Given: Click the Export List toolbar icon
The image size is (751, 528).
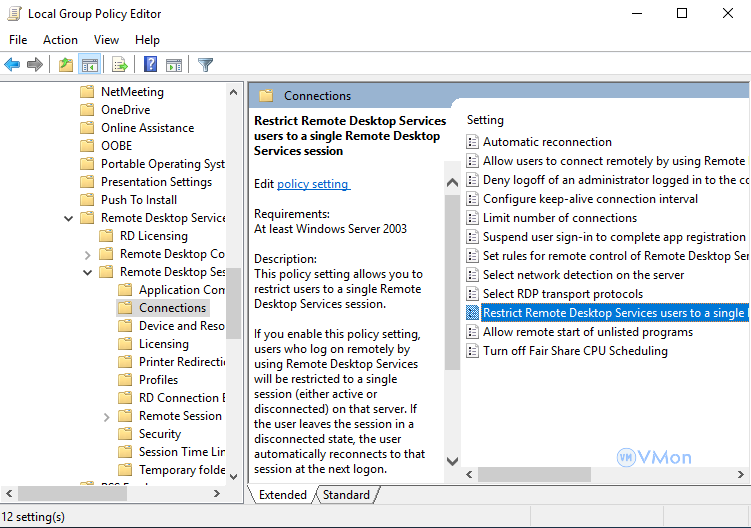Looking at the screenshot, I should click(120, 65).
